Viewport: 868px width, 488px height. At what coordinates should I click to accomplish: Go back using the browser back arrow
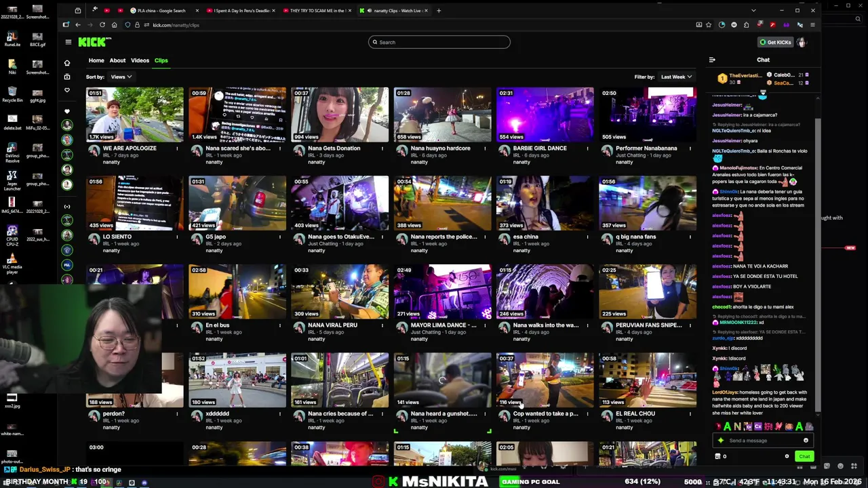point(77,25)
